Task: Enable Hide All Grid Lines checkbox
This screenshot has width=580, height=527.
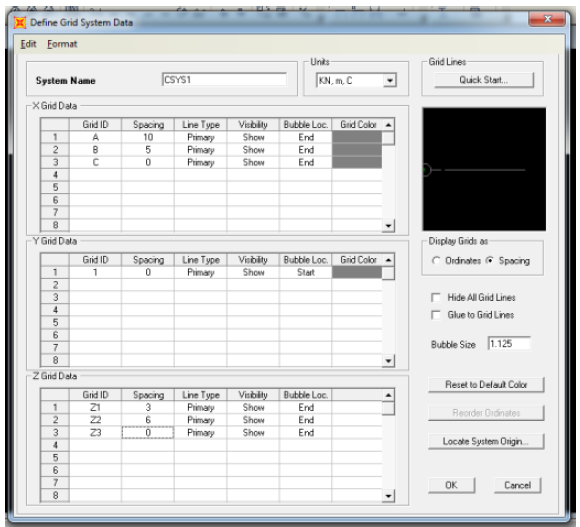Action: (x=436, y=297)
